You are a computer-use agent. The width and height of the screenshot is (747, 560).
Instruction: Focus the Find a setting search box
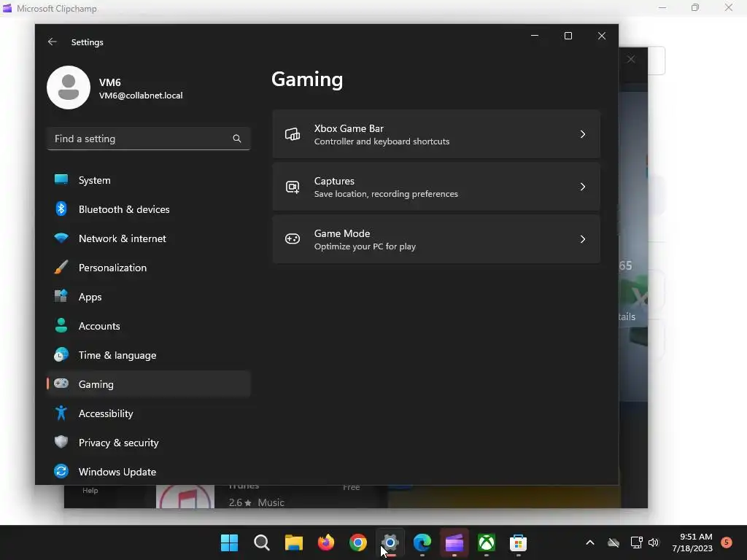[x=149, y=139]
